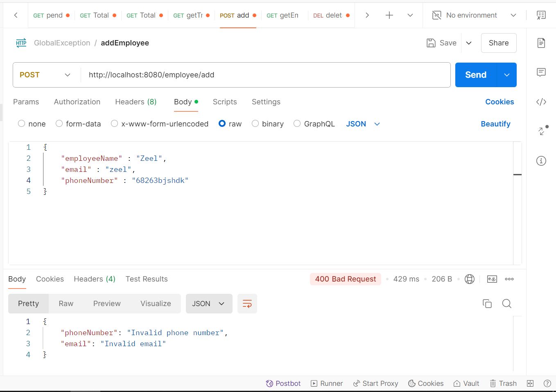556x392 pixels.
Task: Open Cookies manager in status bar
Action: tap(426, 383)
